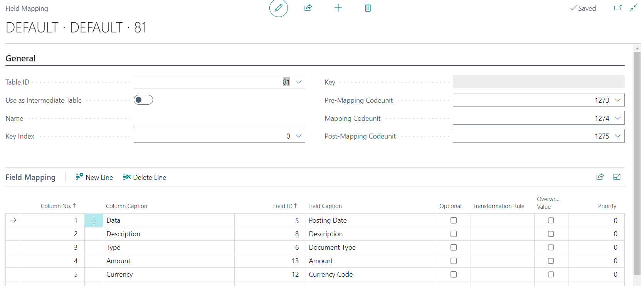Image resolution: width=644 pixels, height=286 pixels.
Task: Click the Share icon in top bar
Action: tap(308, 8)
